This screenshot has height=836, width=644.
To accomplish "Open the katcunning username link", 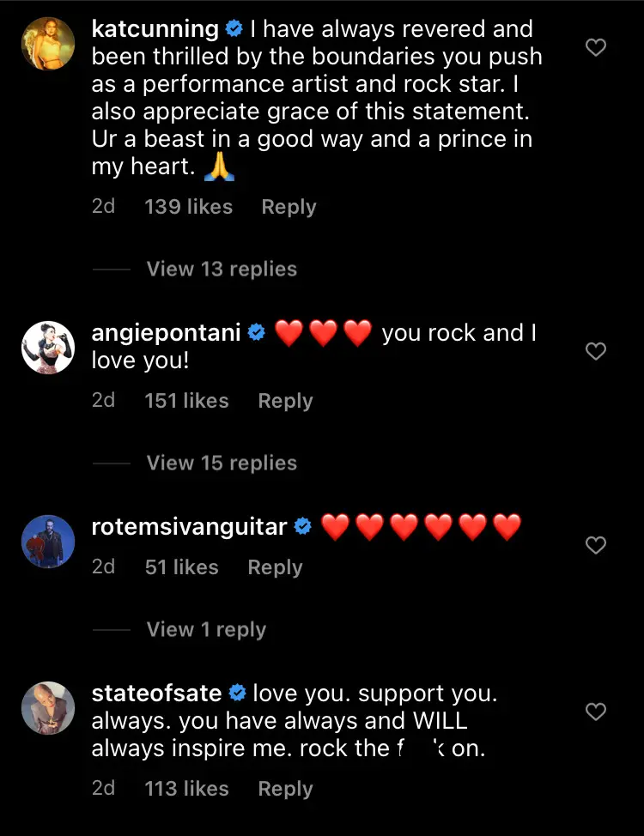I will pos(155,28).
